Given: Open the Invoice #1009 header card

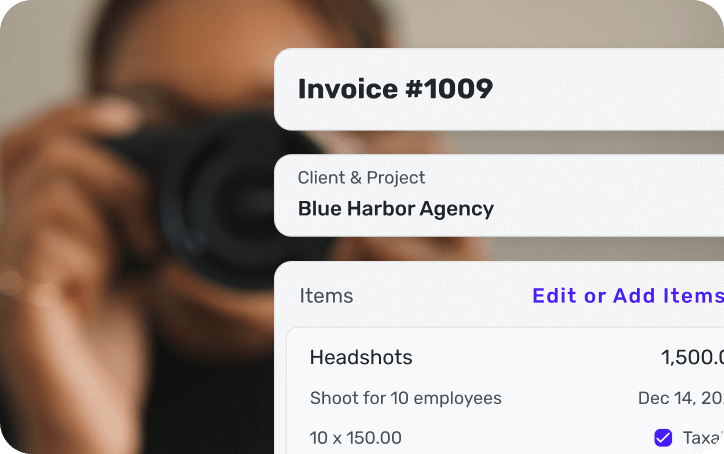Looking at the screenshot, I should tap(499, 89).
